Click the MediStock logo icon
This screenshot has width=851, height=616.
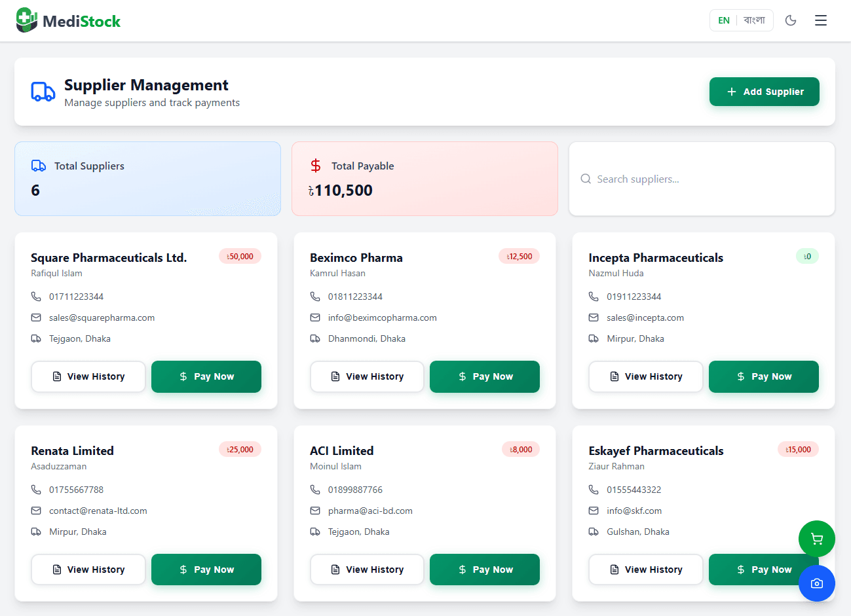point(27,20)
